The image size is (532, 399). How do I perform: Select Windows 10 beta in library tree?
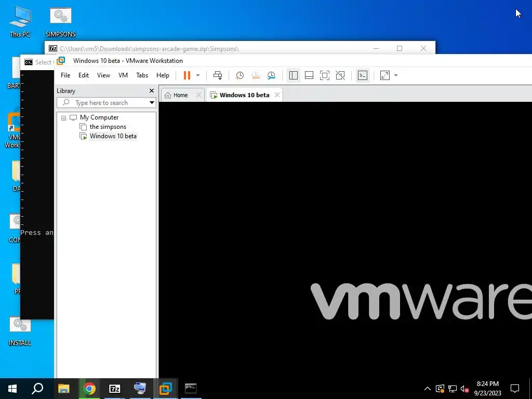[x=113, y=136]
